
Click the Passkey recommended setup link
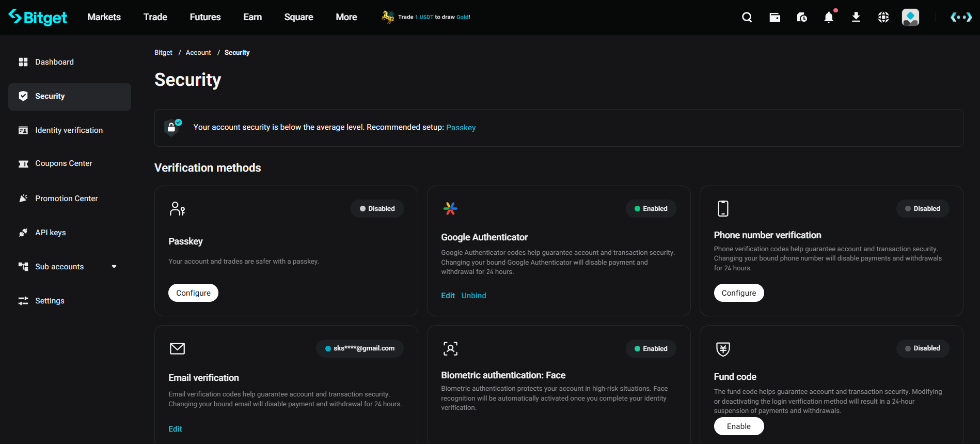pos(461,128)
